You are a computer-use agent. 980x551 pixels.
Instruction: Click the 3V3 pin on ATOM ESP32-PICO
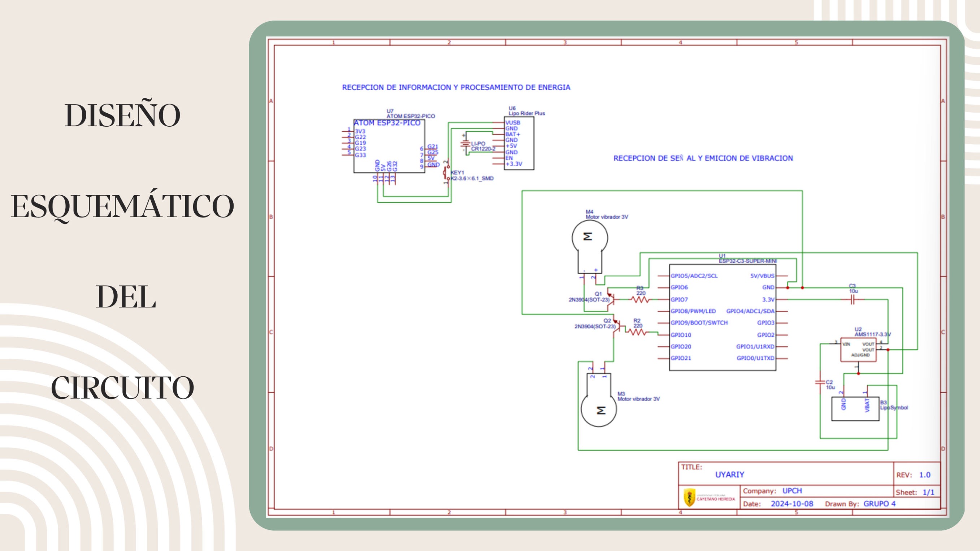tap(360, 131)
